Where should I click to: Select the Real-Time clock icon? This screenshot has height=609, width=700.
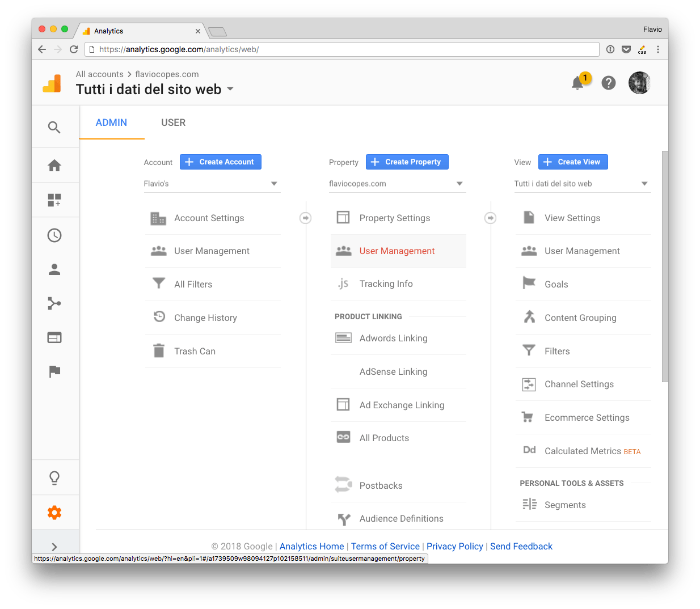54,235
